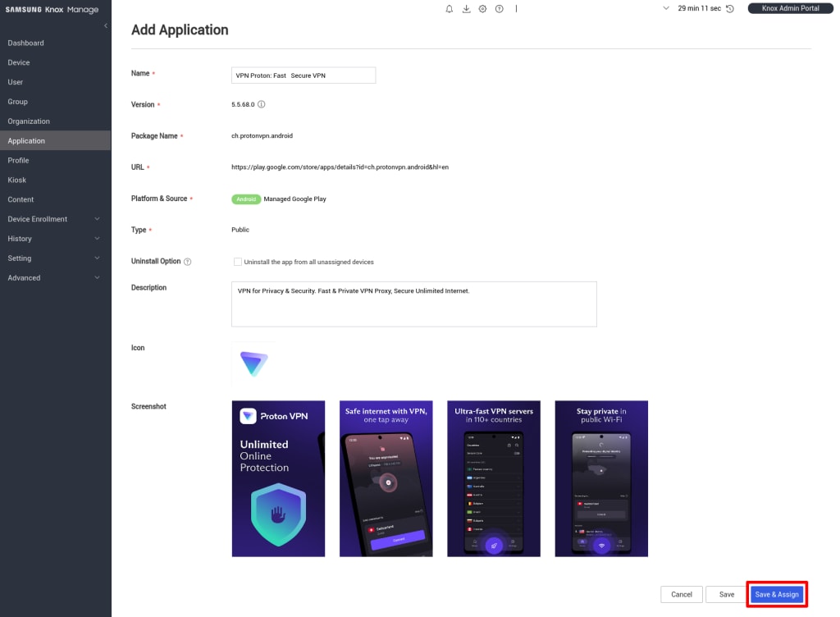This screenshot has height=617, width=840.
Task: Expand the Device Enrollment menu
Action: pos(55,219)
